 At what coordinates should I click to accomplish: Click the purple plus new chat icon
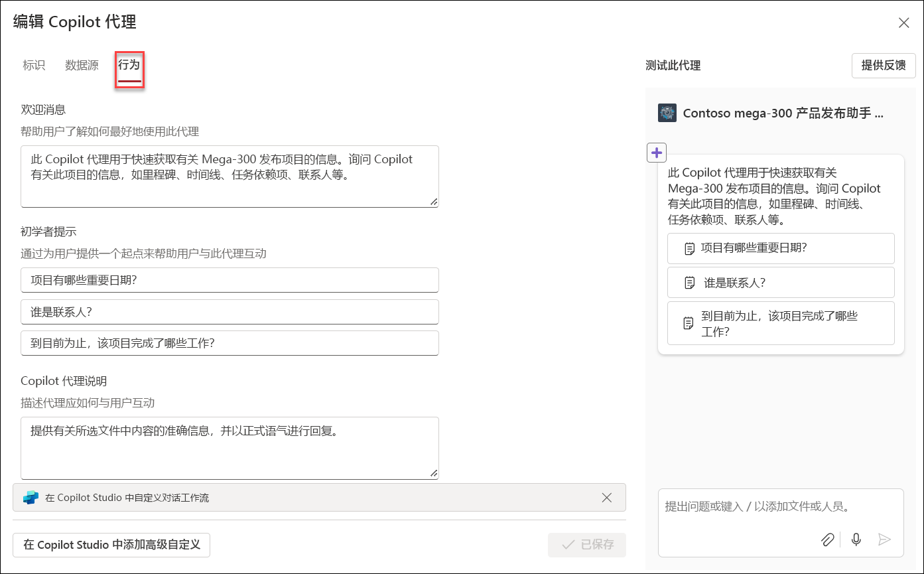[657, 153]
